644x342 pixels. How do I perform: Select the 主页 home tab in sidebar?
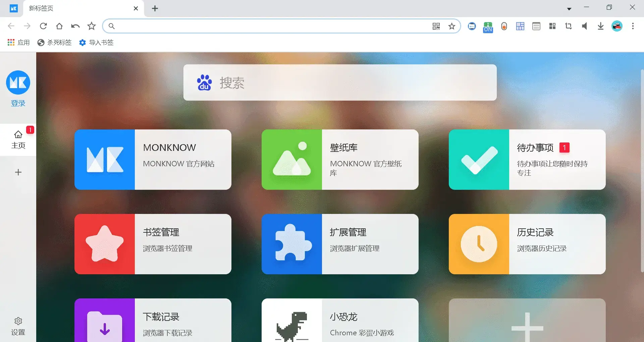tap(18, 140)
